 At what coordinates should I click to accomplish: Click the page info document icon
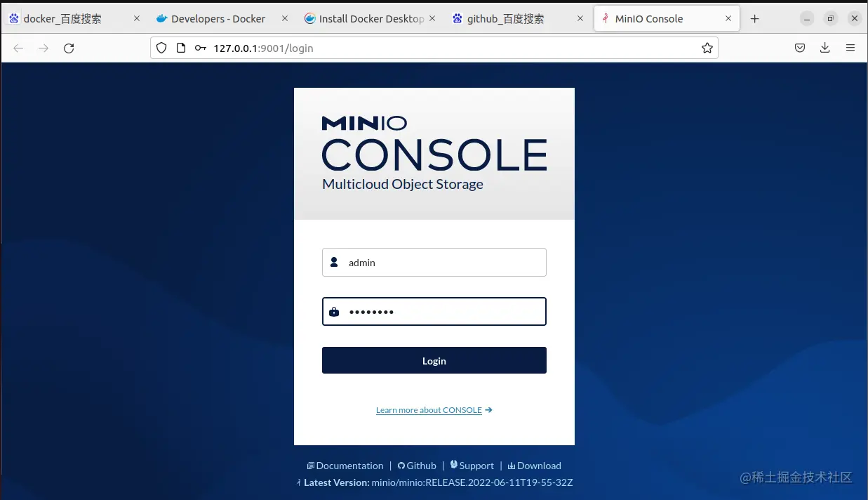[181, 48]
